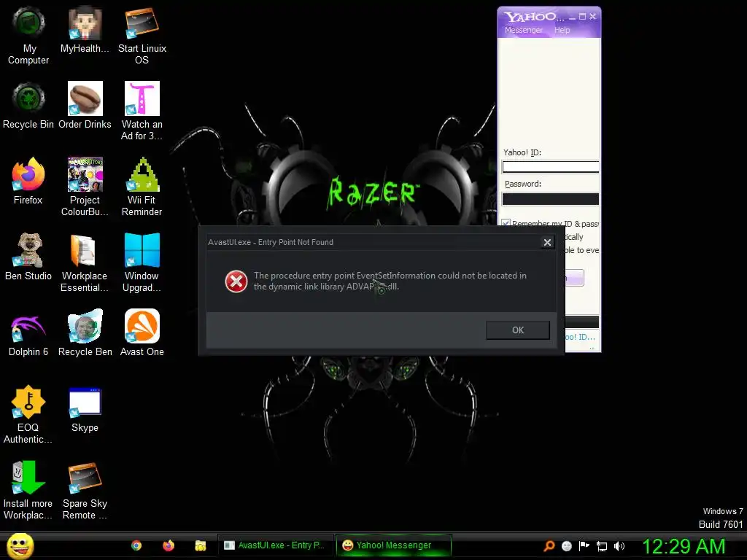Open the volume speaker tray icon
747x560 pixels.
pos(619,545)
